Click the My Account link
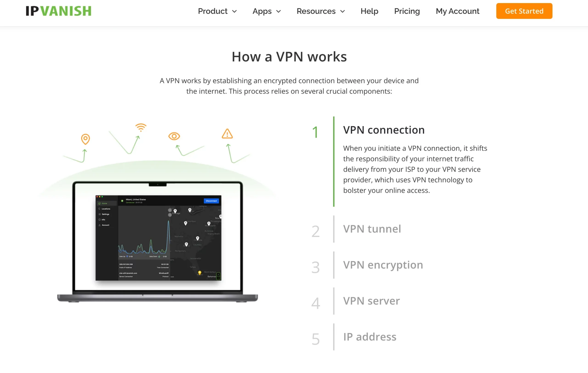Screen dimensions: 588x373 [x=458, y=11]
